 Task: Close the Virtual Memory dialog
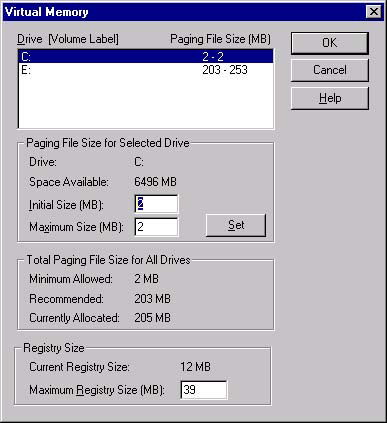click(374, 12)
